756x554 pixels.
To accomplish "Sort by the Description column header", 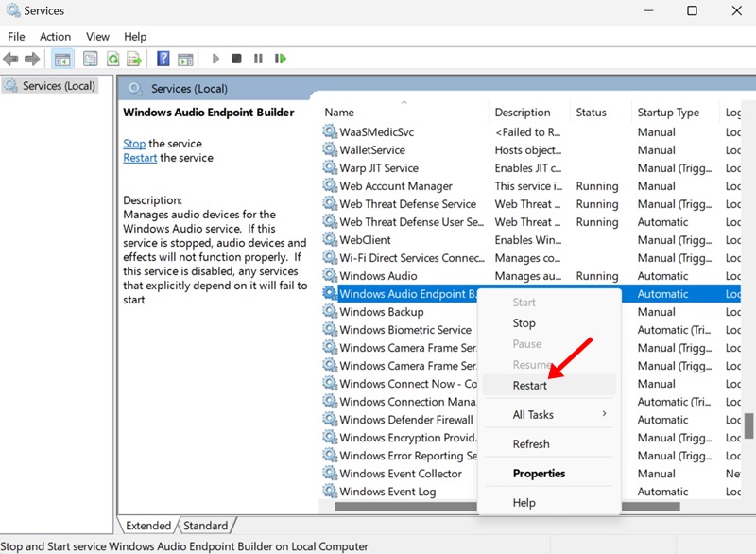I will tap(529, 113).
